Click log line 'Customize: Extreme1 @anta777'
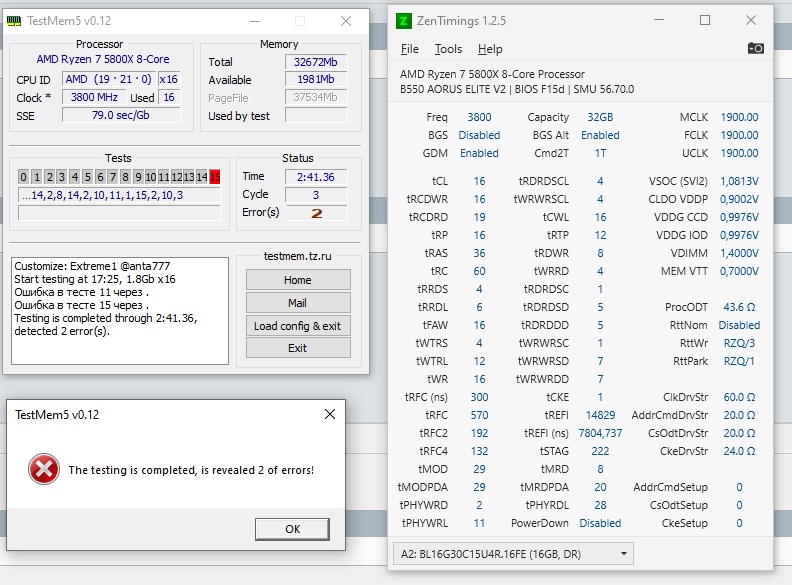 (x=92, y=266)
